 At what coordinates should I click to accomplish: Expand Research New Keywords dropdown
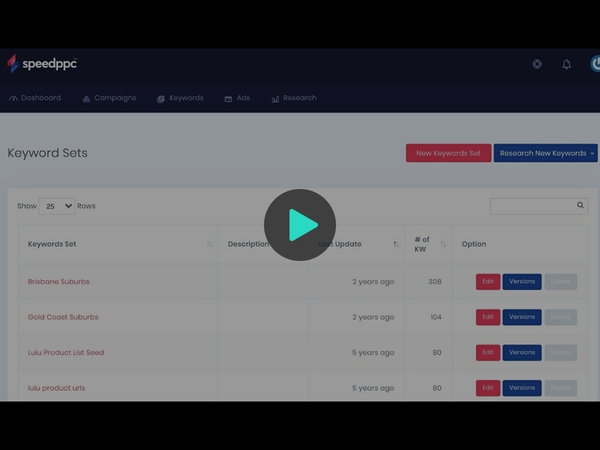546,153
